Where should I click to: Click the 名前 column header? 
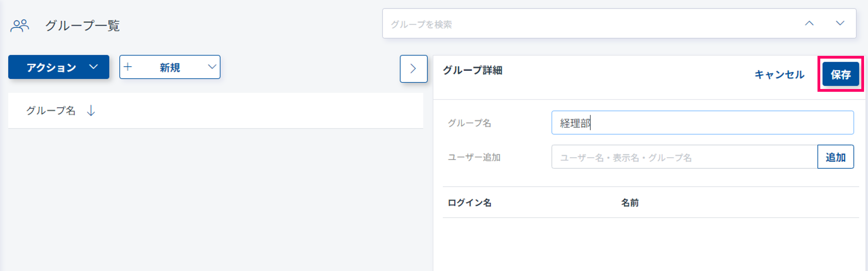629,203
